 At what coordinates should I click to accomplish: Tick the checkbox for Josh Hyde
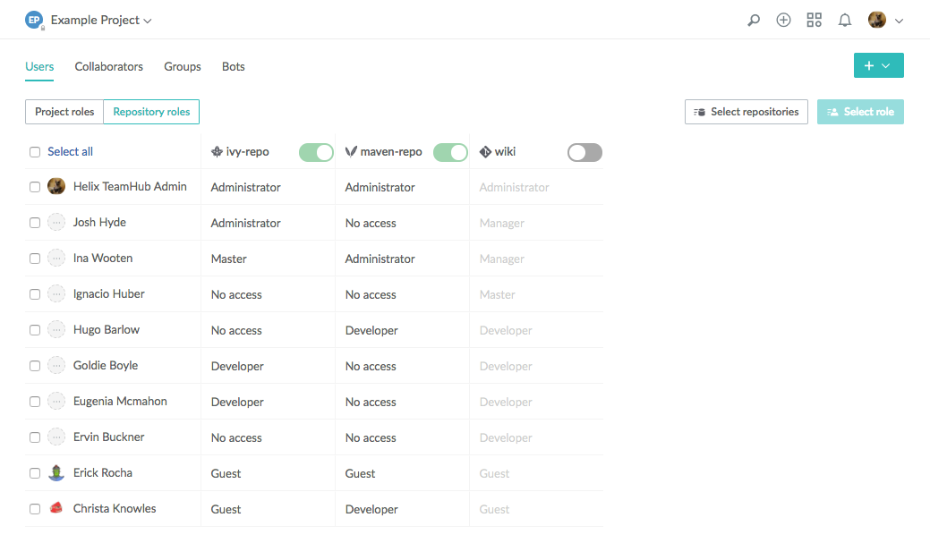(x=35, y=223)
